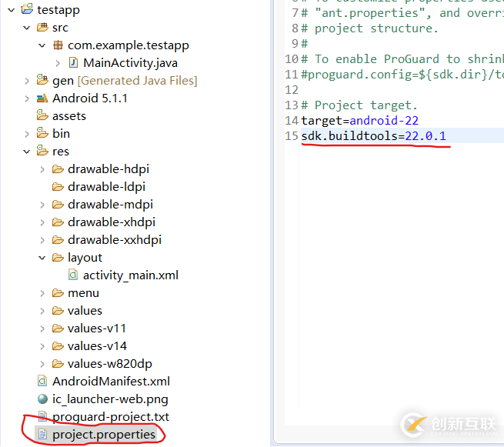The height and width of the screenshot is (447, 504).
Task: Expand the drawable-hdpi folder arrow
Action: pyautogui.click(x=42, y=169)
